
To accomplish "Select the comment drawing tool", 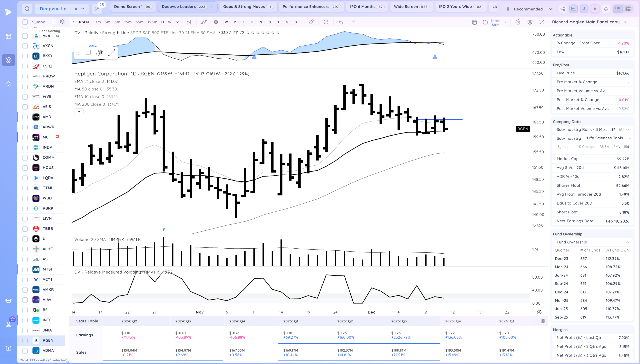I will point(88,53).
